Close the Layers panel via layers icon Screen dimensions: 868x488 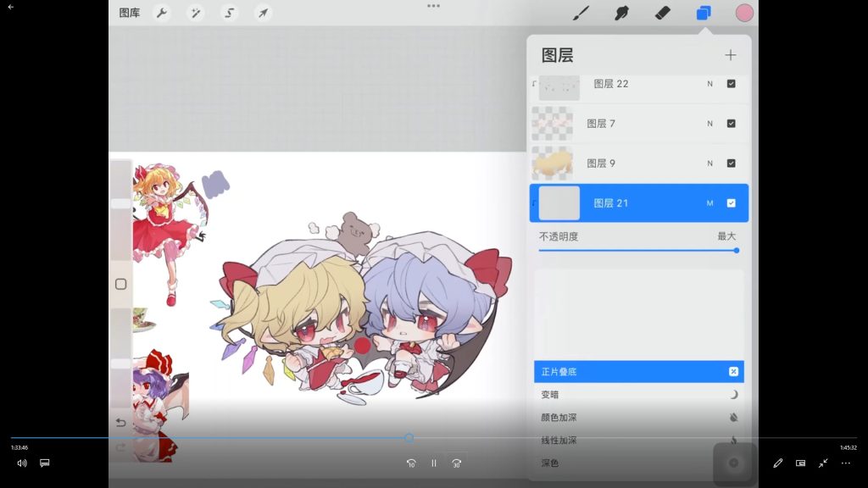click(x=704, y=13)
